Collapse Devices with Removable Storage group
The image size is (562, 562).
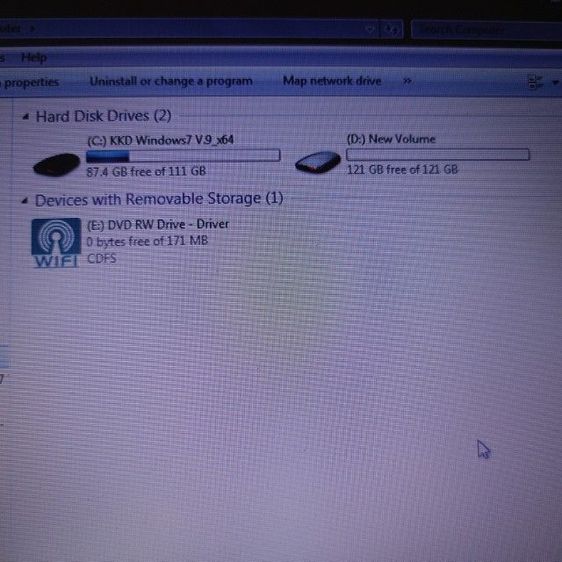coord(24,200)
